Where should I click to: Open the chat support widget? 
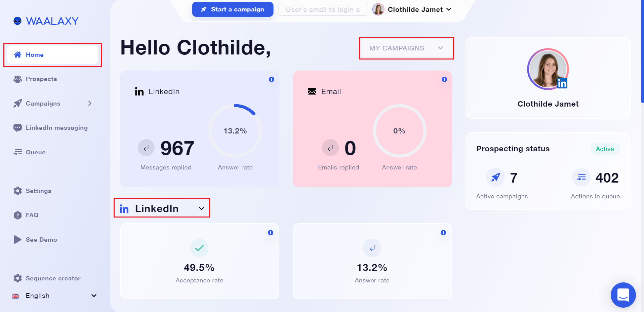(x=623, y=295)
